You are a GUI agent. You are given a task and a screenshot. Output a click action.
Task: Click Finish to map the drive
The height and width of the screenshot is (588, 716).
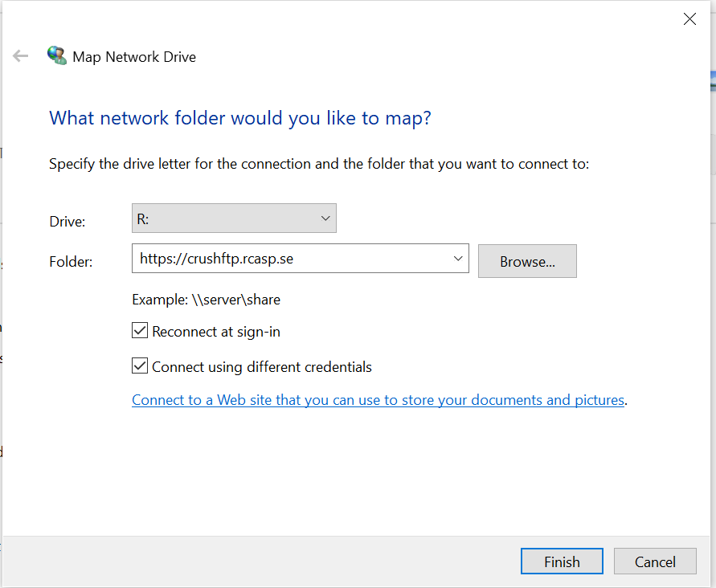click(x=562, y=561)
